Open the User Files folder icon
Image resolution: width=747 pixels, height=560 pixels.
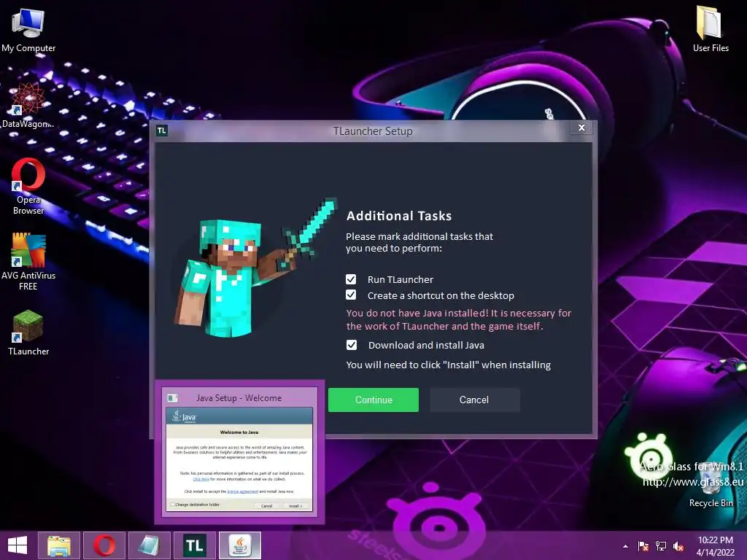(x=711, y=28)
